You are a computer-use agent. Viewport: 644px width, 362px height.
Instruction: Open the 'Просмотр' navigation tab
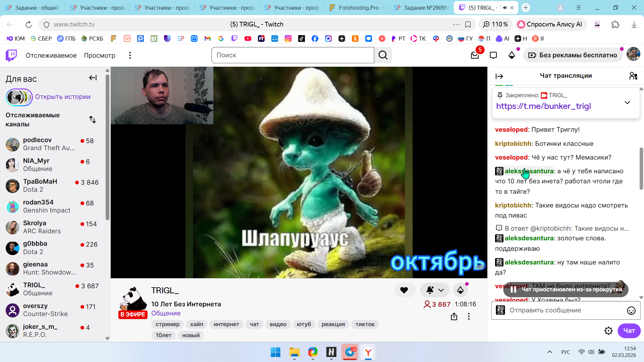click(100, 55)
